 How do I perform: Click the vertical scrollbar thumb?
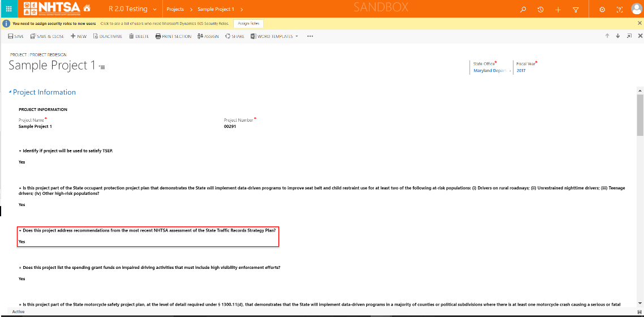click(x=640, y=115)
